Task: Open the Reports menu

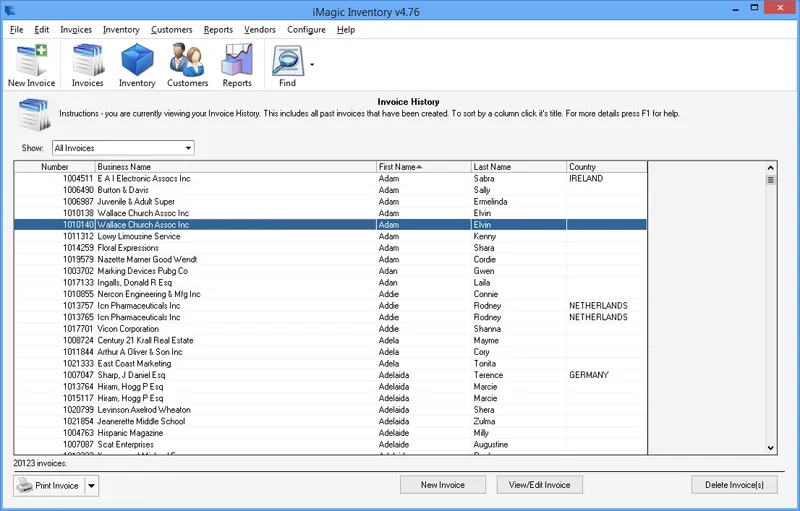Action: pos(218,30)
